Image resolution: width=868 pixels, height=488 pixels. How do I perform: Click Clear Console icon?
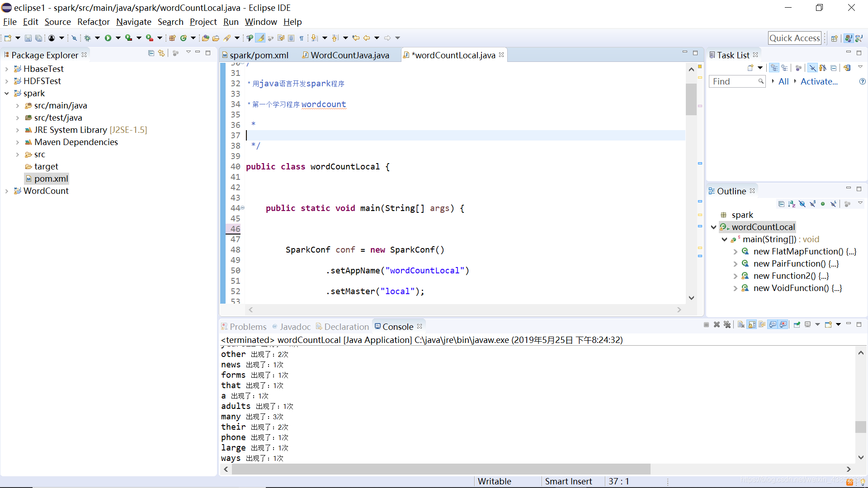pos(741,324)
